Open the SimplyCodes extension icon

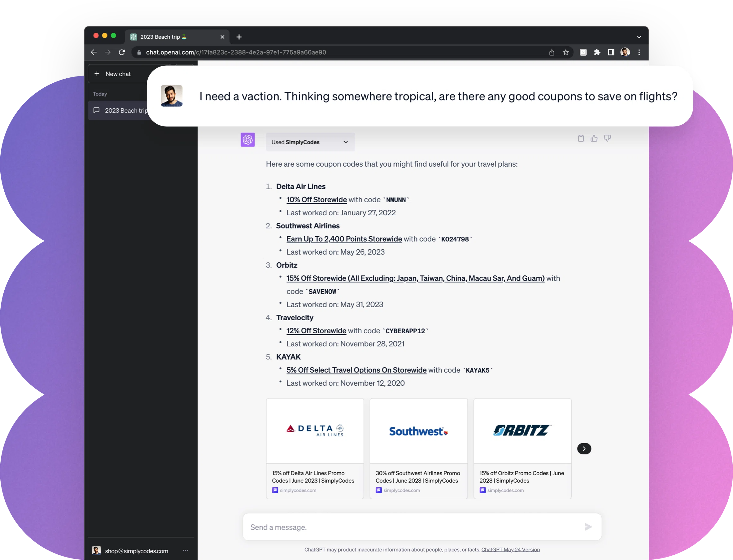tap(583, 52)
